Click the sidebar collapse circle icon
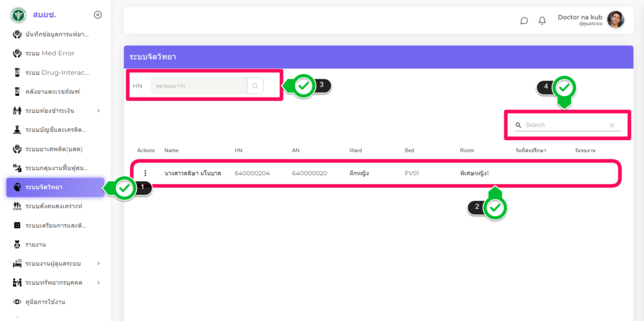Screen dimensions: 644x321 pos(97,14)
